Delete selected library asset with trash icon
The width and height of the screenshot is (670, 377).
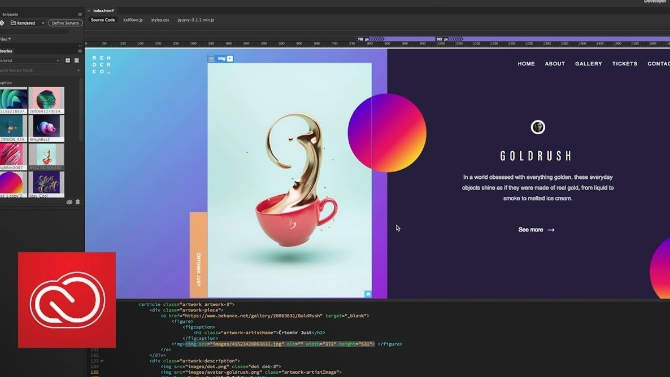coord(77,201)
